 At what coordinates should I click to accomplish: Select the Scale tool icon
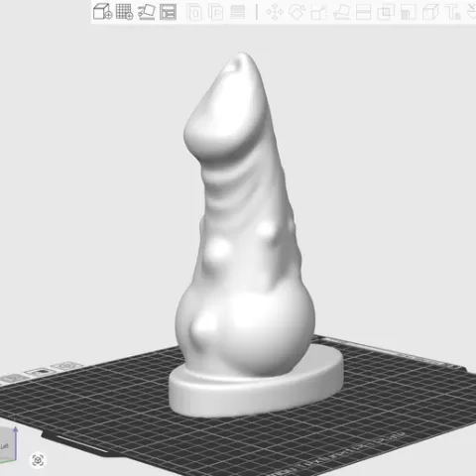pos(318,12)
